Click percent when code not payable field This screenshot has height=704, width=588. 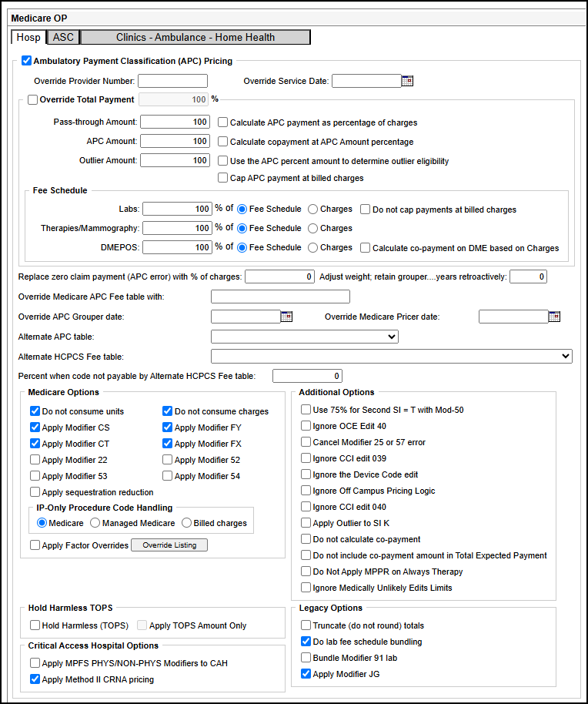click(x=307, y=376)
